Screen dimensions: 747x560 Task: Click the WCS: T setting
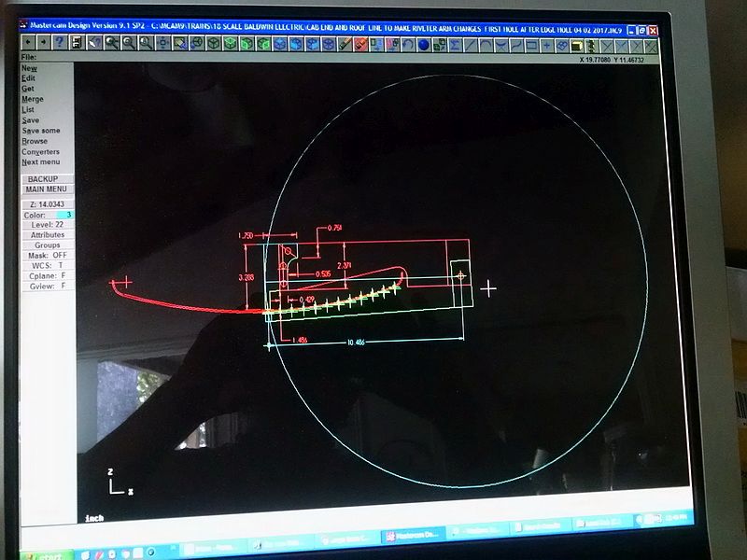(48, 265)
